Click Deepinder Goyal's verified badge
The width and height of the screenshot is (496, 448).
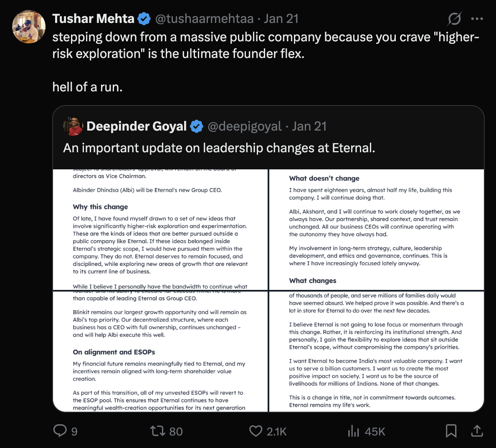click(197, 126)
